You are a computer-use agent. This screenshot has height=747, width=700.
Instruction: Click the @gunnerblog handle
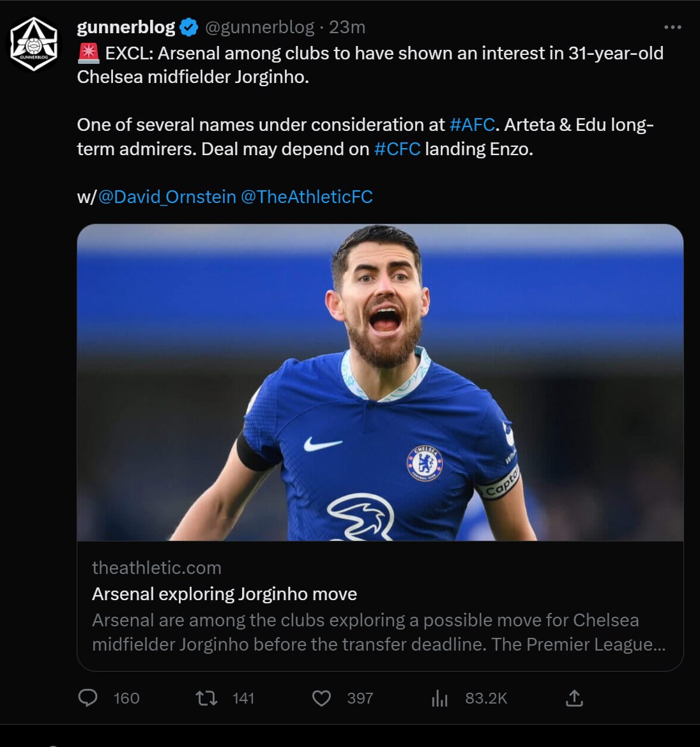point(259,27)
